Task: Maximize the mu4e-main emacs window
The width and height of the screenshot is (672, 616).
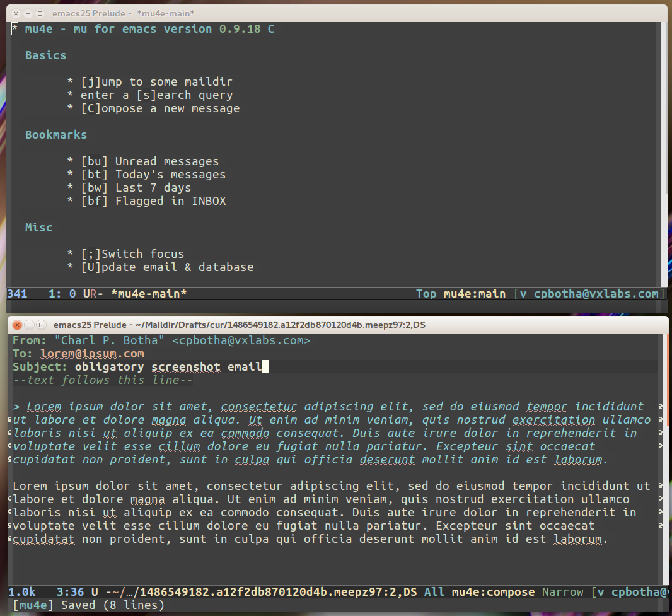Action: (40, 14)
